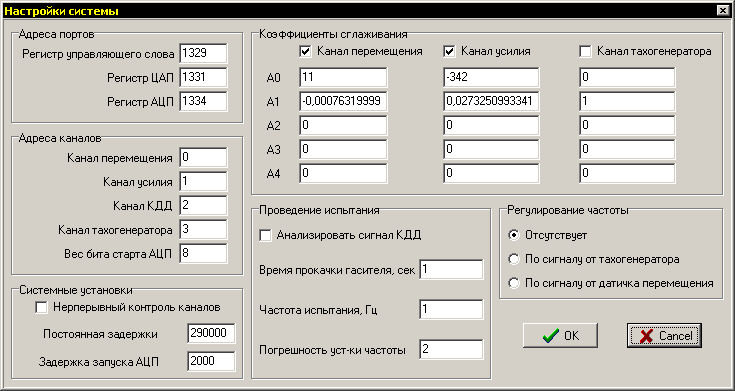Viewport: 735px width, 391px height.
Task: Click the red X icon on Cancel
Action: pos(646,336)
